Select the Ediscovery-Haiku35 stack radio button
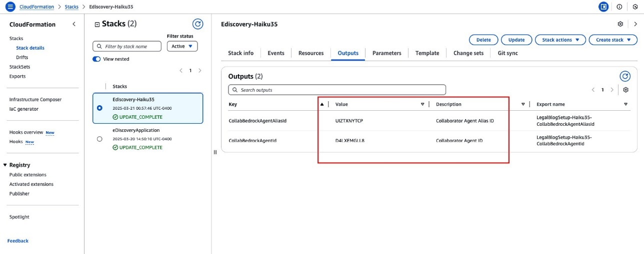 (x=100, y=108)
